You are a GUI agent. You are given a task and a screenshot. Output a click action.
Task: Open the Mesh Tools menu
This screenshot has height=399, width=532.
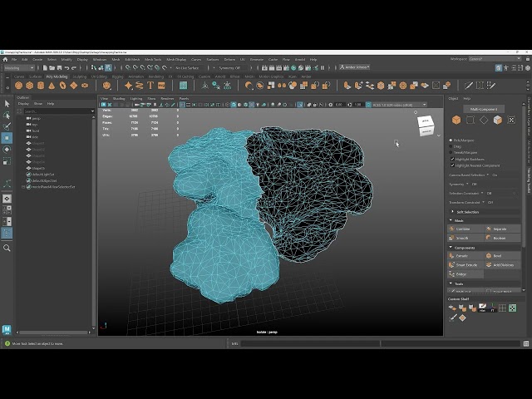(153, 59)
